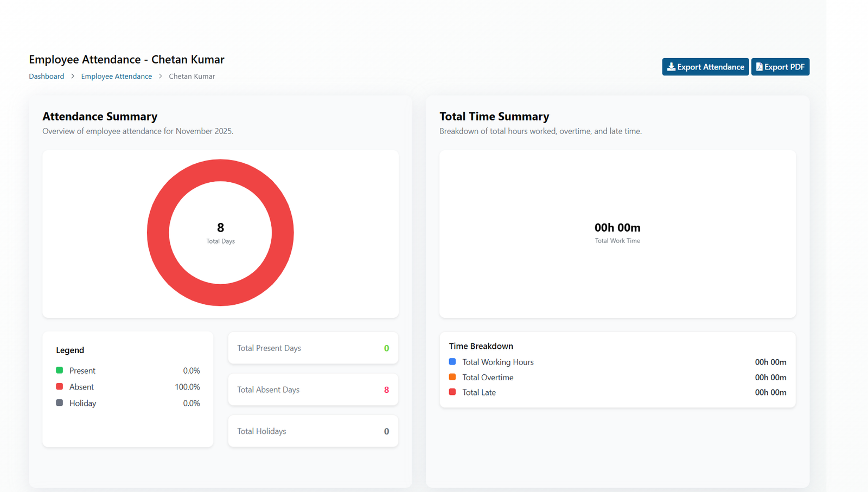Open the Total Holidays card
This screenshot has width=868, height=492.
point(313,431)
